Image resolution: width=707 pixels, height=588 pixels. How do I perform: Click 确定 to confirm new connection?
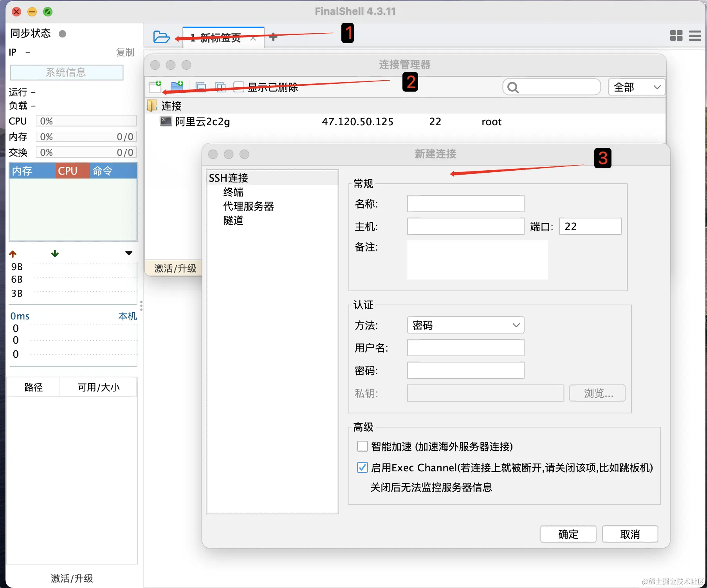pyautogui.click(x=568, y=534)
